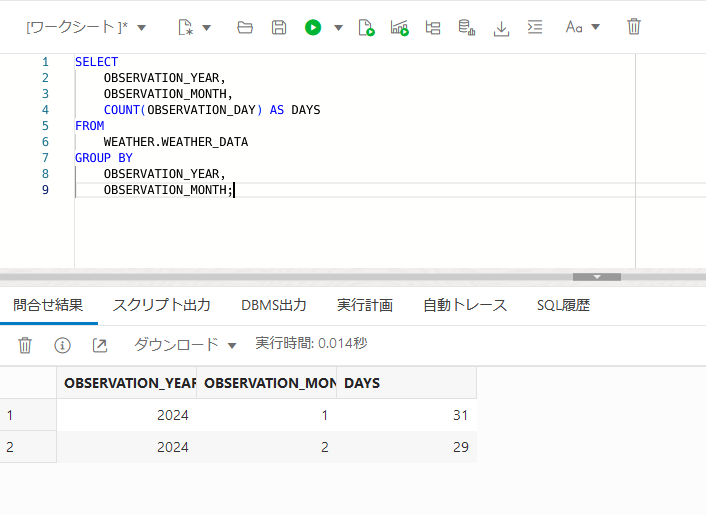
Task: Open a file with the folder icon
Action: pyautogui.click(x=244, y=27)
